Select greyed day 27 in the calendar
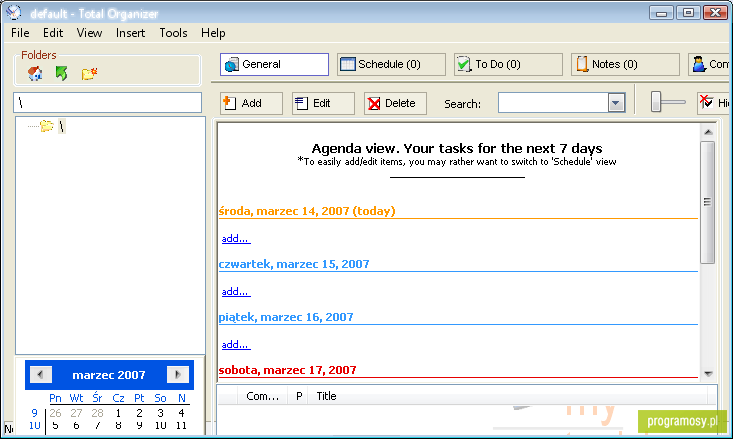 76,413
